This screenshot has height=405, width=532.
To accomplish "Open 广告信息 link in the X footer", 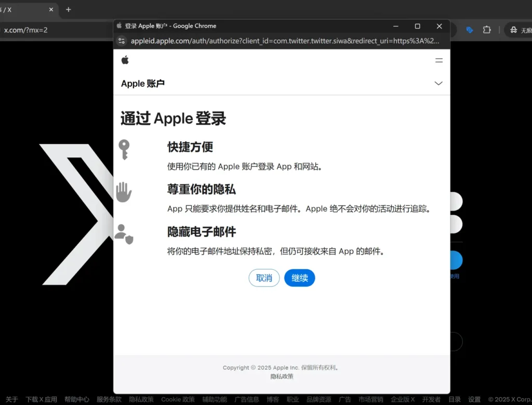I will coord(247,400).
